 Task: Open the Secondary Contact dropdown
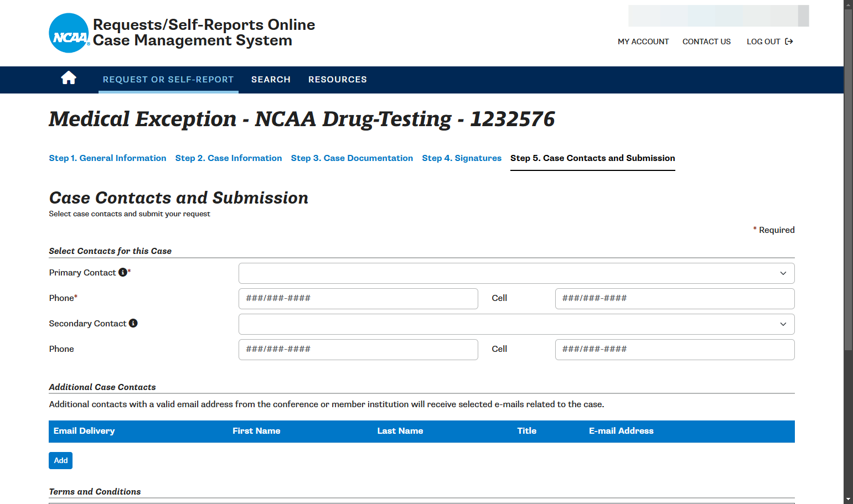516,324
